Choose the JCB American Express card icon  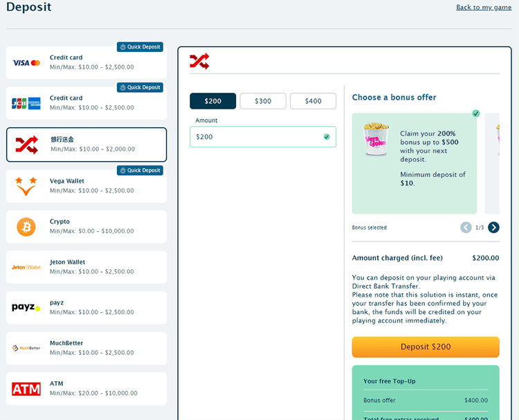[x=26, y=104]
